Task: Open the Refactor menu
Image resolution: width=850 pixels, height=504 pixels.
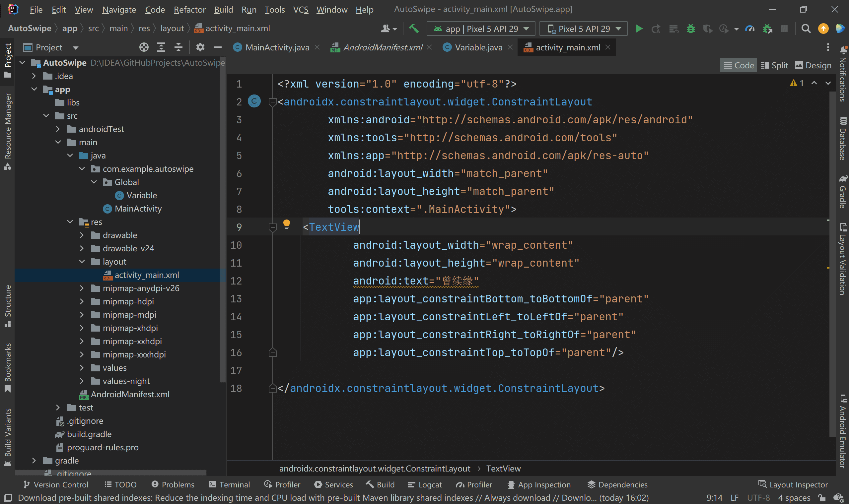Action: click(189, 10)
